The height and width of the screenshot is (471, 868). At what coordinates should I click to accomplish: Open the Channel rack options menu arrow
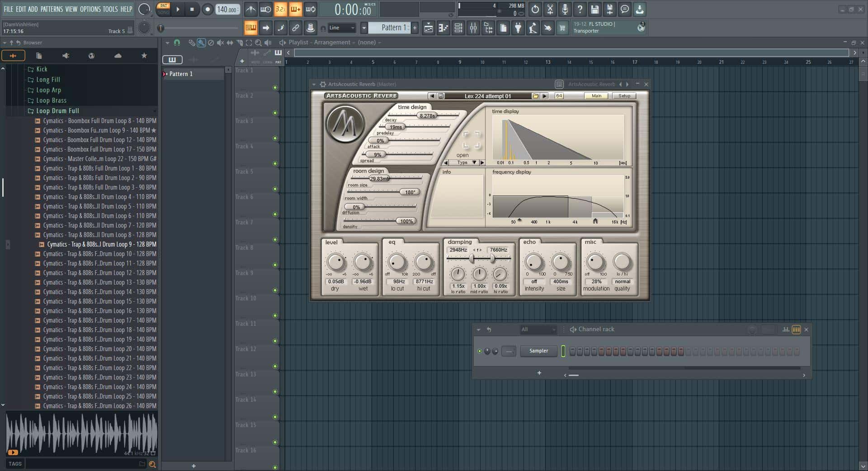click(x=478, y=329)
